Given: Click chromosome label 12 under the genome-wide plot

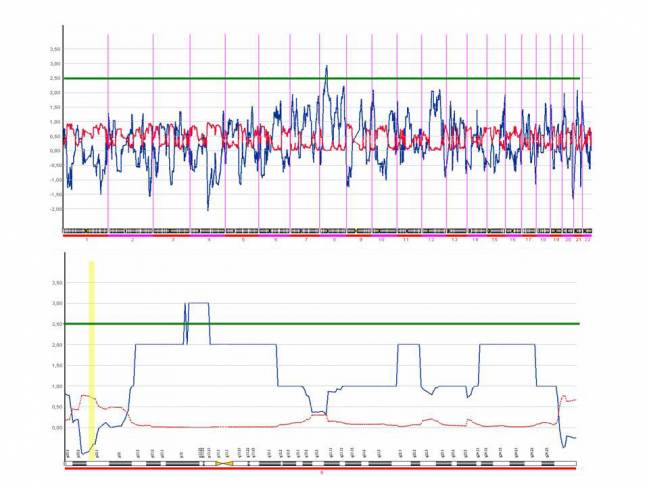Looking at the screenshot, I should [x=431, y=240].
